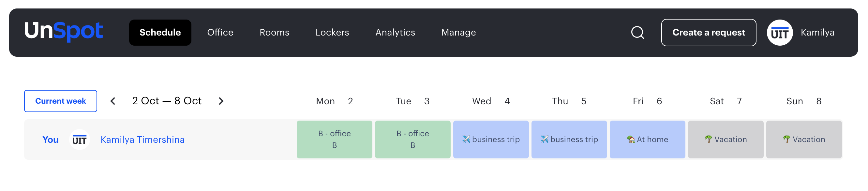Go to previous week with left chevron
The image size is (868, 191).
(113, 101)
